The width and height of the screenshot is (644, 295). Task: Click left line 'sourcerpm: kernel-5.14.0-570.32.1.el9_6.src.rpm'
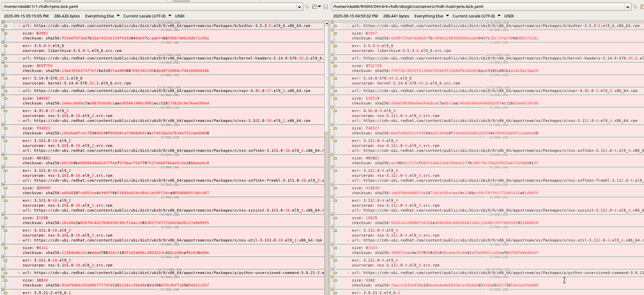(x=77, y=83)
